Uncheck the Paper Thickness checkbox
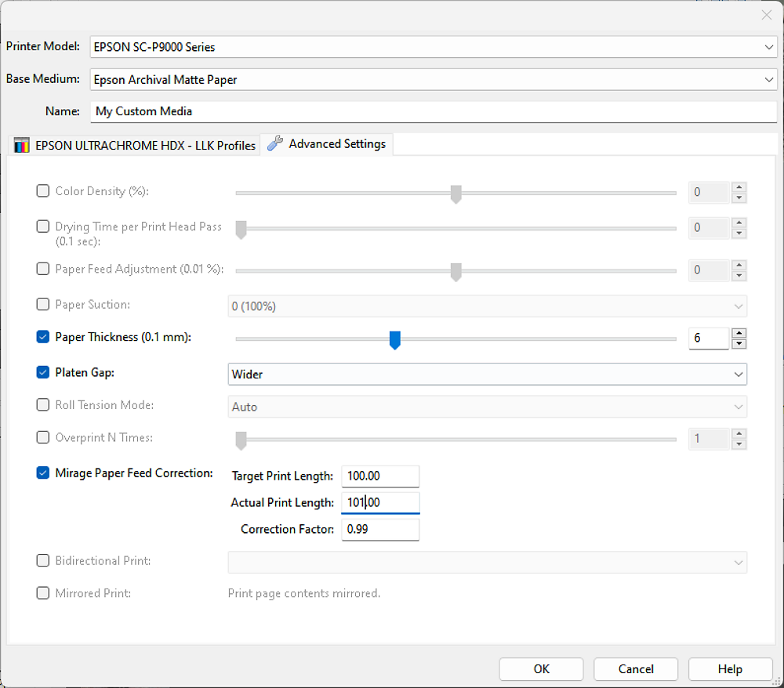The image size is (784, 688). click(x=43, y=338)
